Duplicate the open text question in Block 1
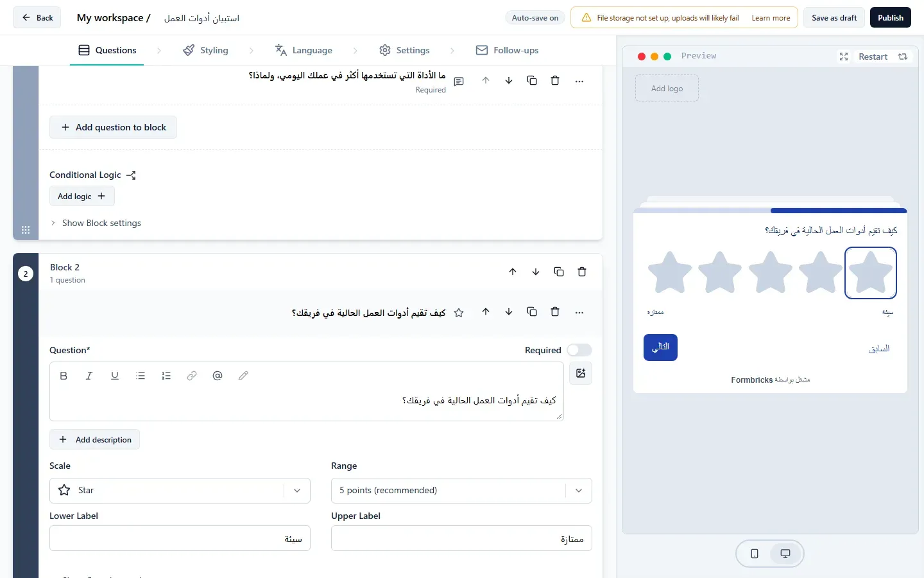 tap(532, 81)
